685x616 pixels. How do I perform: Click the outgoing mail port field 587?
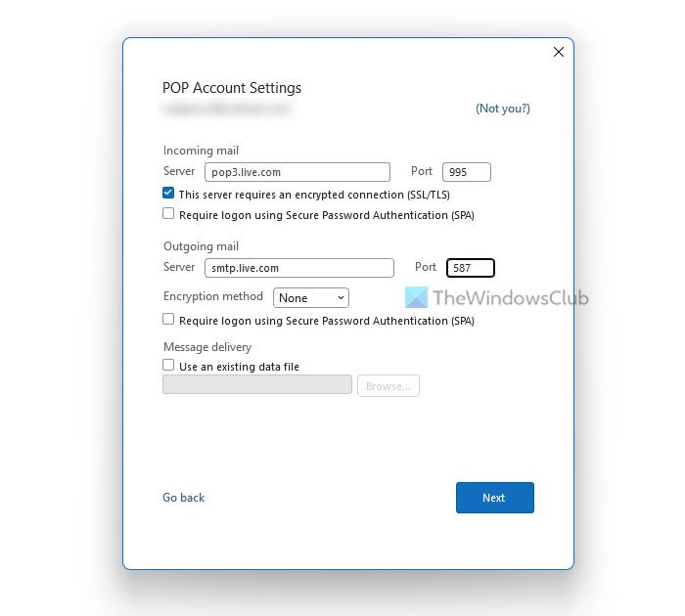click(x=471, y=268)
